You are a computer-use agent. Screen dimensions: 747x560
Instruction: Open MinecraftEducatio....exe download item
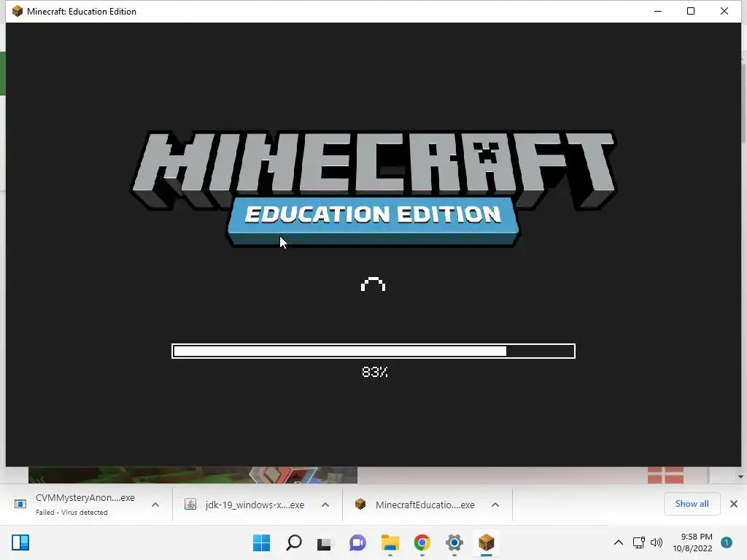[415, 505]
